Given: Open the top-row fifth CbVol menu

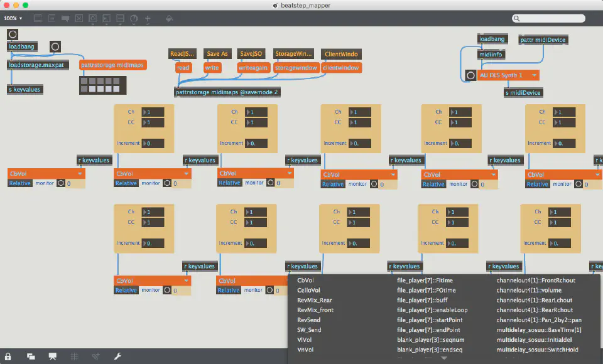Looking at the screenshot, I should click(460, 174).
